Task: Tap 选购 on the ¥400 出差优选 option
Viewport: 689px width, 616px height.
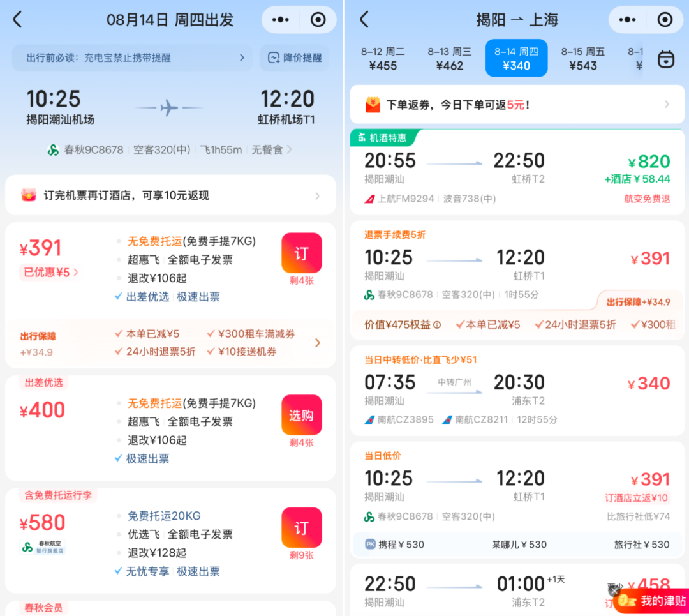Action: 301,414
